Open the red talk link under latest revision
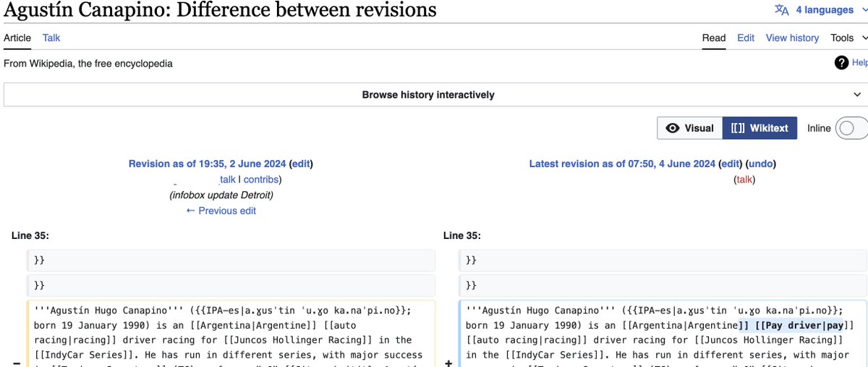 [744, 179]
